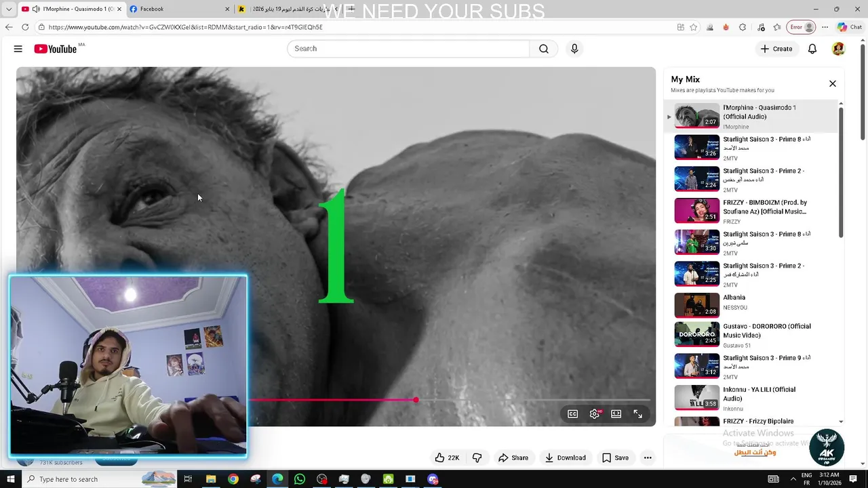The width and height of the screenshot is (868, 488).
Task: Open Copilot Chat in the browser toolbar
Action: tap(850, 27)
